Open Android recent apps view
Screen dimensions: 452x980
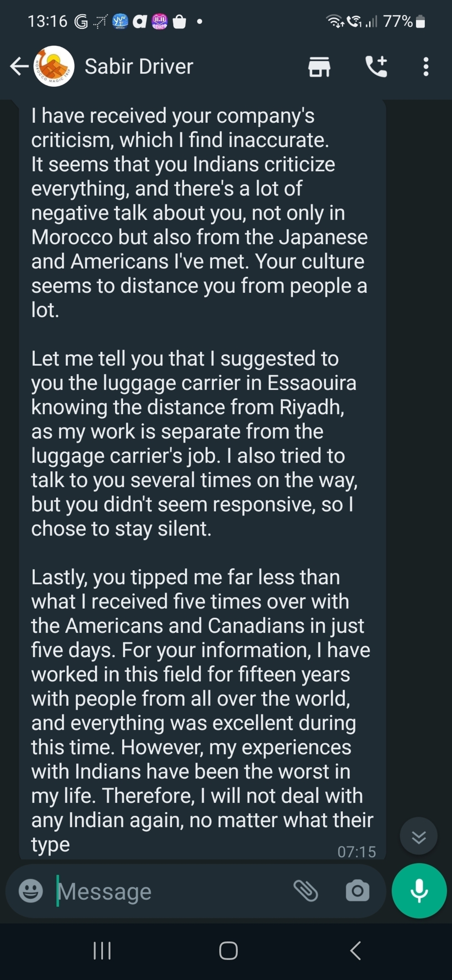[102, 950]
